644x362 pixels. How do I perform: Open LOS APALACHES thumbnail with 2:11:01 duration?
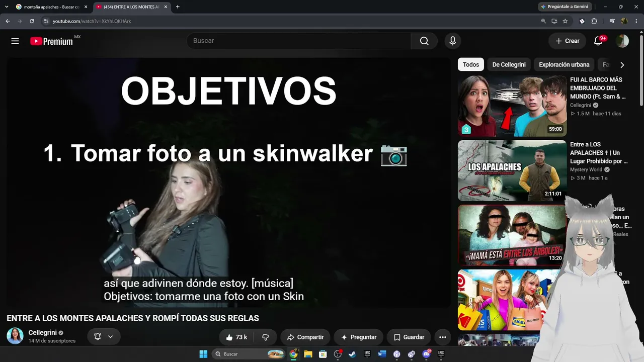click(x=512, y=171)
